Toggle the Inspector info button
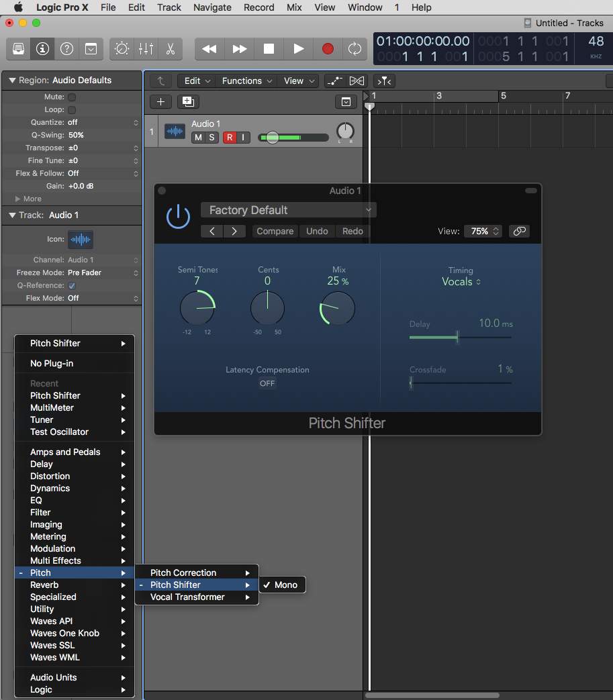Screen dimensions: 613x700 pos(42,49)
